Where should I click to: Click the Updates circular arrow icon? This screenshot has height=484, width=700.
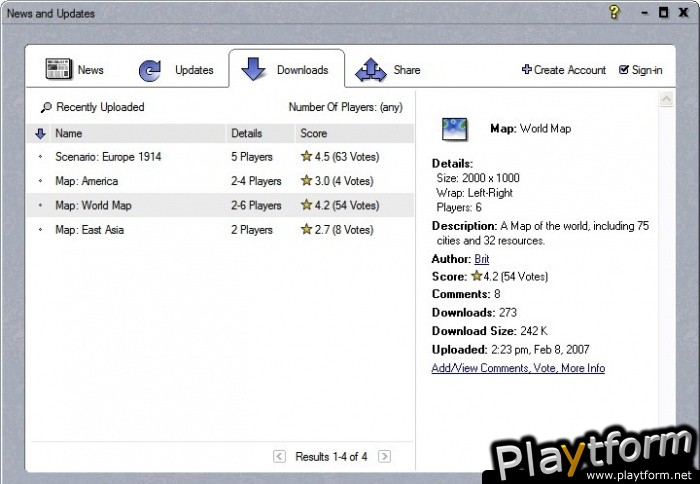coord(150,70)
